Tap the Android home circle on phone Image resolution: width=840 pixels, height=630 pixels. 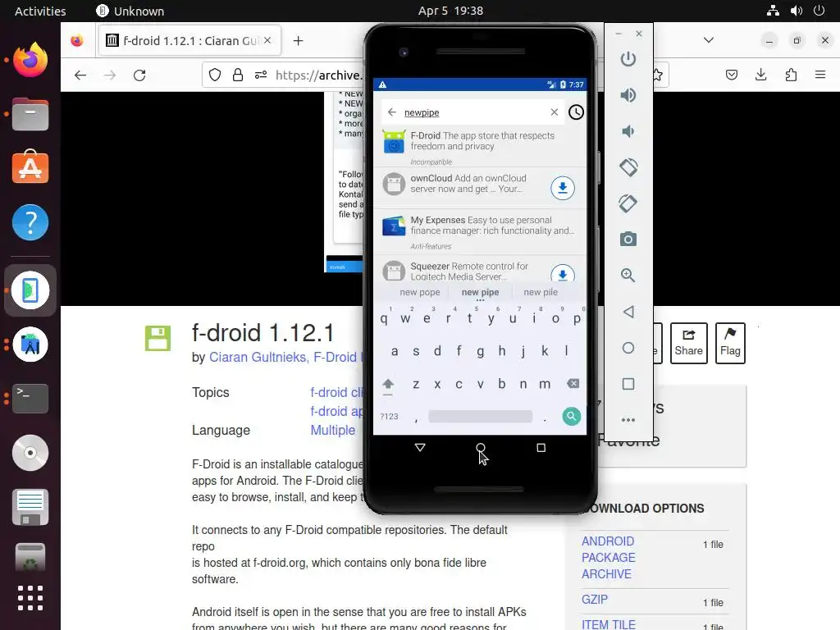pos(481,447)
